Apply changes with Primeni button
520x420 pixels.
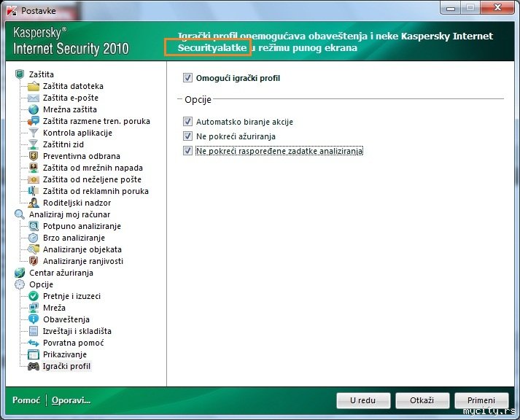click(x=481, y=400)
